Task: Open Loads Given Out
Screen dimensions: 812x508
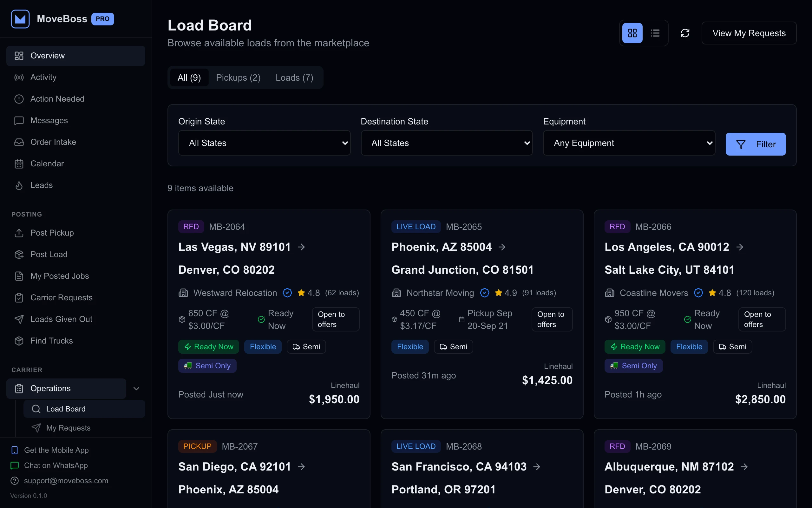Action: coord(76,319)
